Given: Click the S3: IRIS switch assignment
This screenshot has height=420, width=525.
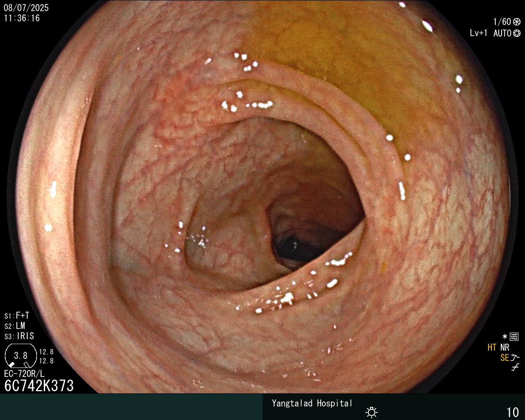Looking at the screenshot, I should (x=19, y=336).
